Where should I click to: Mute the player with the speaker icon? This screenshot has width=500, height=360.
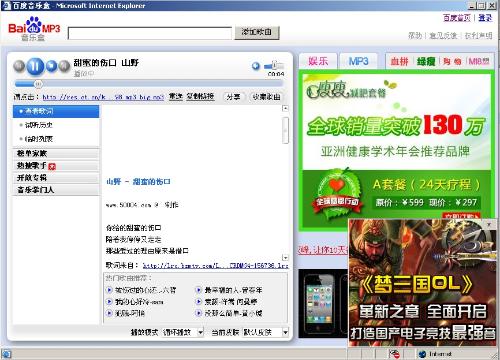[256, 66]
